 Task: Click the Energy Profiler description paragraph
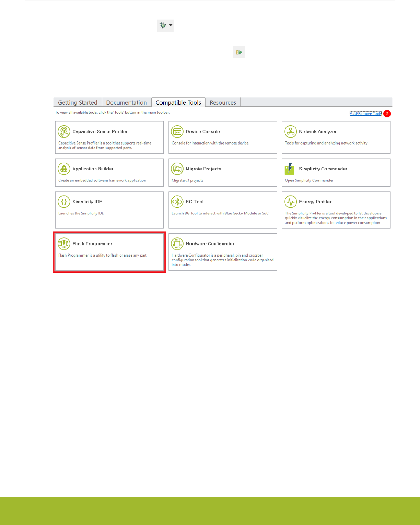tap(336, 218)
